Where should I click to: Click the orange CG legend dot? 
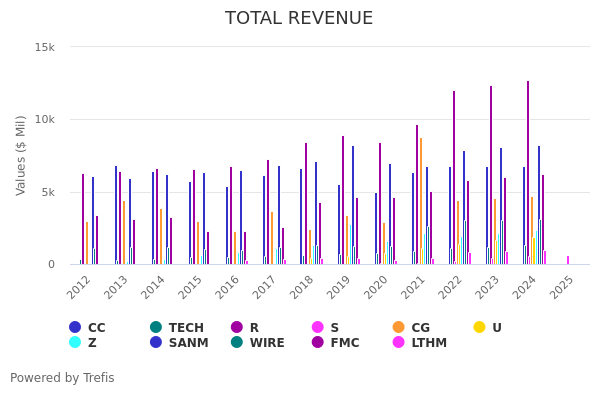[x=399, y=327]
